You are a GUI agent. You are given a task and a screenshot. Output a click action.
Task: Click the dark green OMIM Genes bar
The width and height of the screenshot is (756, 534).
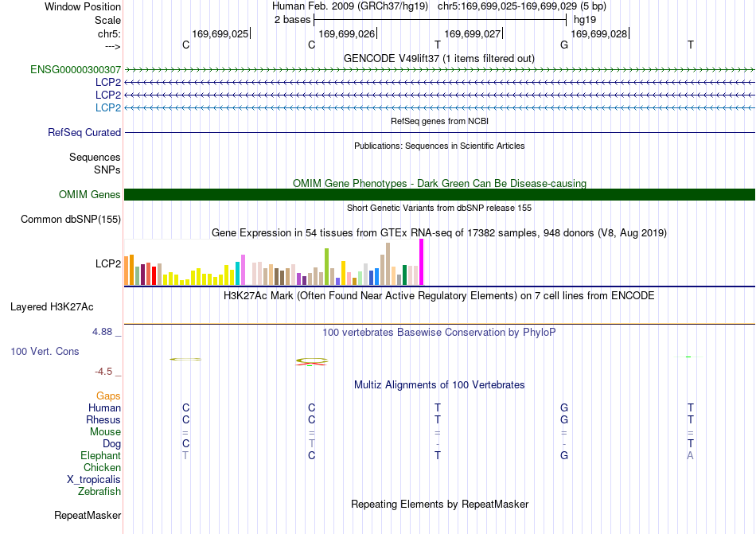(439, 194)
